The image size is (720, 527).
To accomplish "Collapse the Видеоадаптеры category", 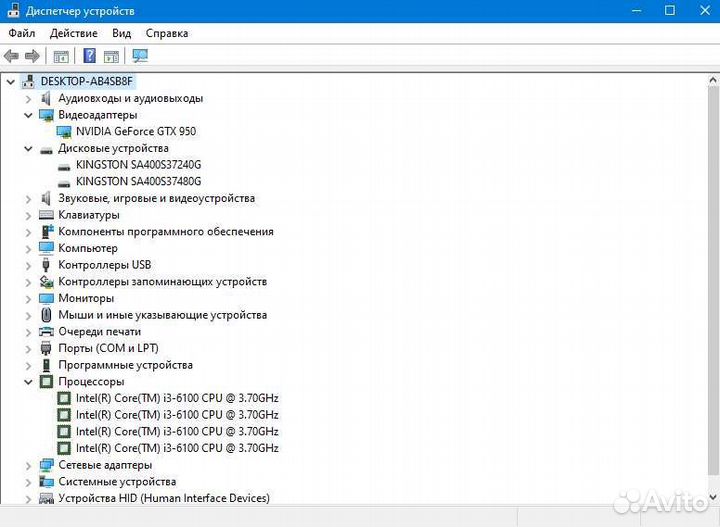I will (29, 115).
